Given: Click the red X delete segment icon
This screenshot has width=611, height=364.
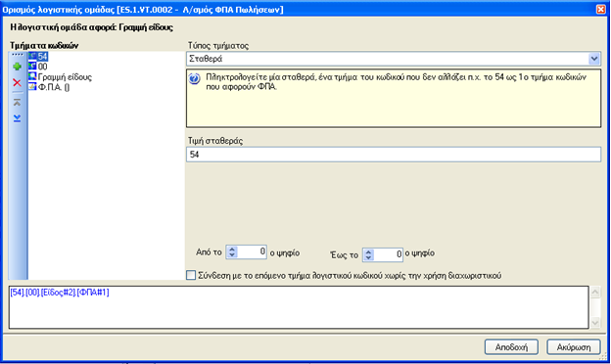Looking at the screenshot, I should pos(17,82).
